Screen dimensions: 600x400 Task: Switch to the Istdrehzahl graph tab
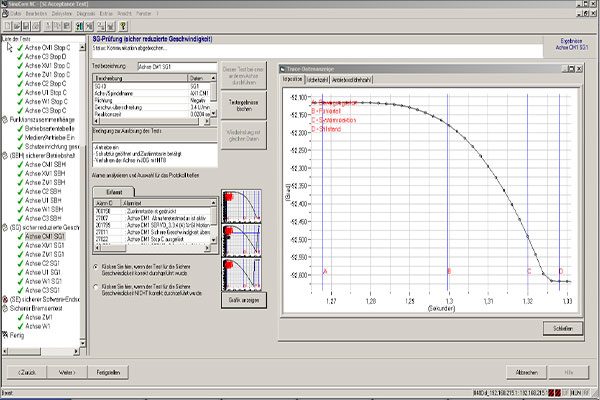[x=317, y=80]
